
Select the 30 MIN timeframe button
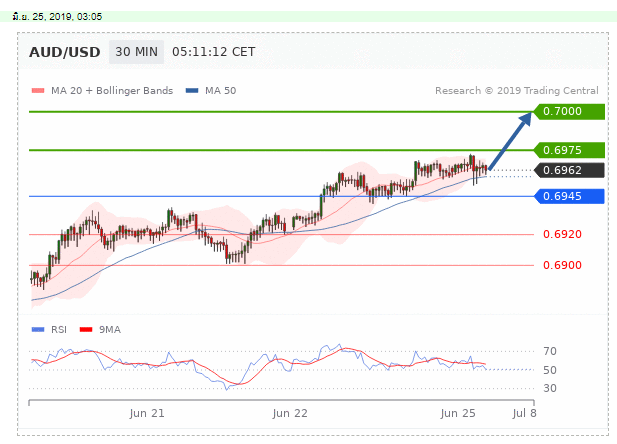coord(137,52)
